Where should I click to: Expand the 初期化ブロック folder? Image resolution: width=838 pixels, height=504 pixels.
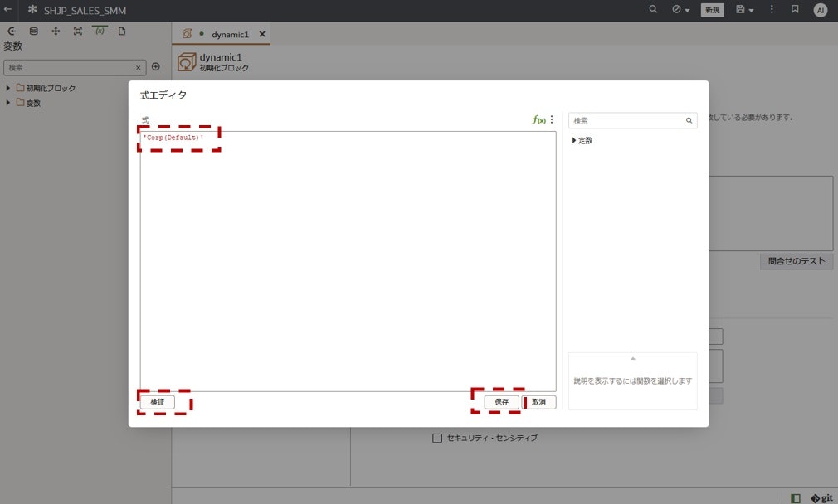pos(8,88)
